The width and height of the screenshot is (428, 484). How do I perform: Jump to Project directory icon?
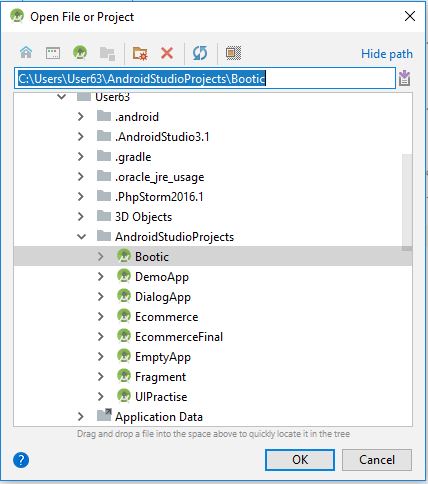point(80,53)
